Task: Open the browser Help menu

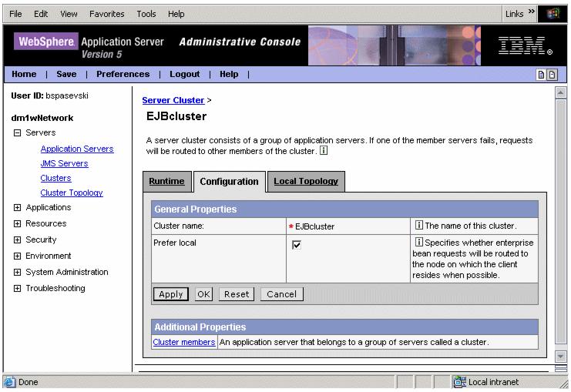Action: 176,14
